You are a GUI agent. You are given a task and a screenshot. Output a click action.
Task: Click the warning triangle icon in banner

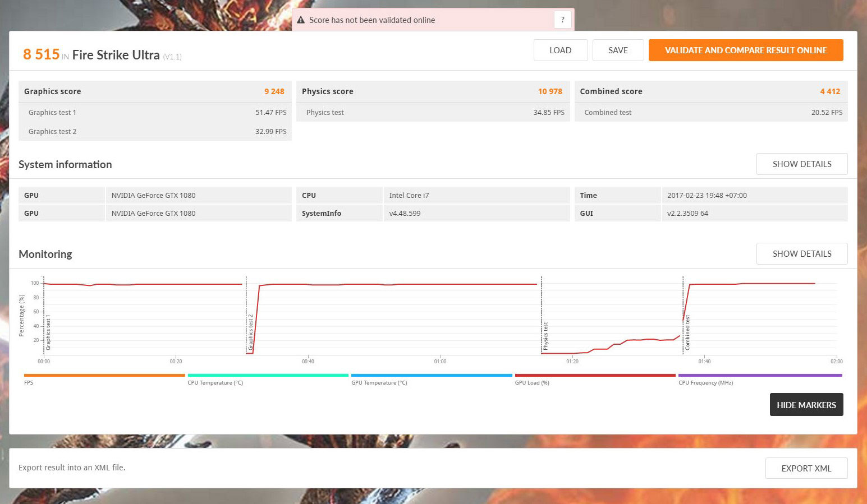pyautogui.click(x=301, y=20)
